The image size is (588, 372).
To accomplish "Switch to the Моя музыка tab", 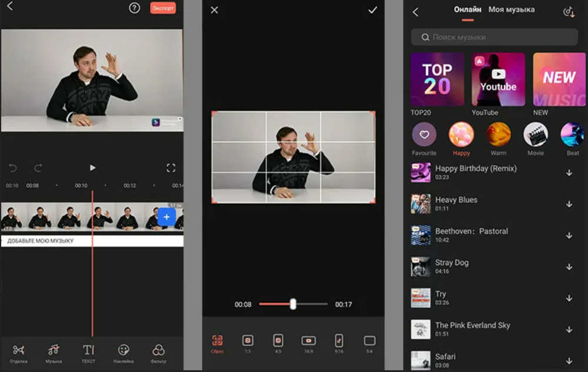I will pos(512,10).
